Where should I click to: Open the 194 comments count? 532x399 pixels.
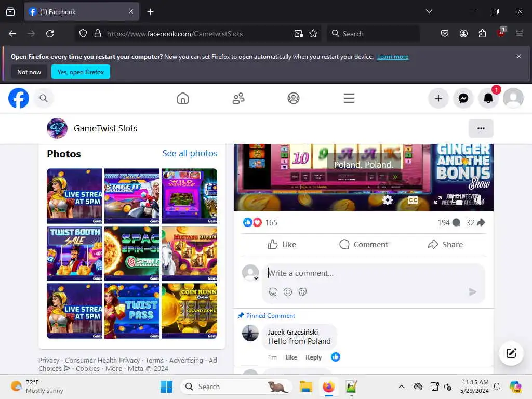tap(449, 222)
